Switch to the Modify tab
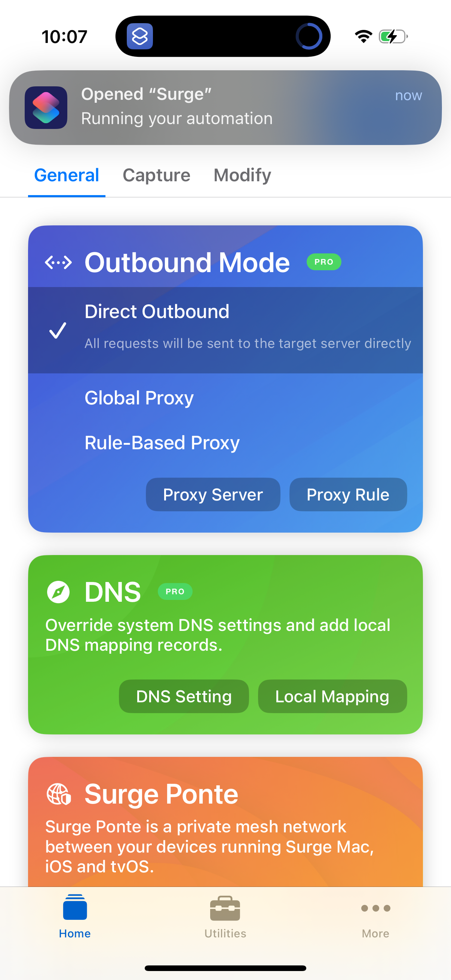 coord(242,175)
